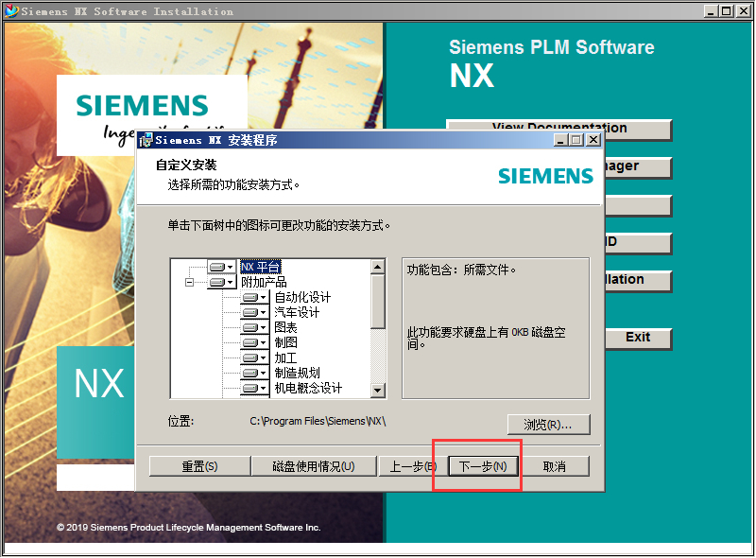Screen dimensions: 756x558
Task: Click the installer dialog title bar icon
Action: (x=146, y=141)
